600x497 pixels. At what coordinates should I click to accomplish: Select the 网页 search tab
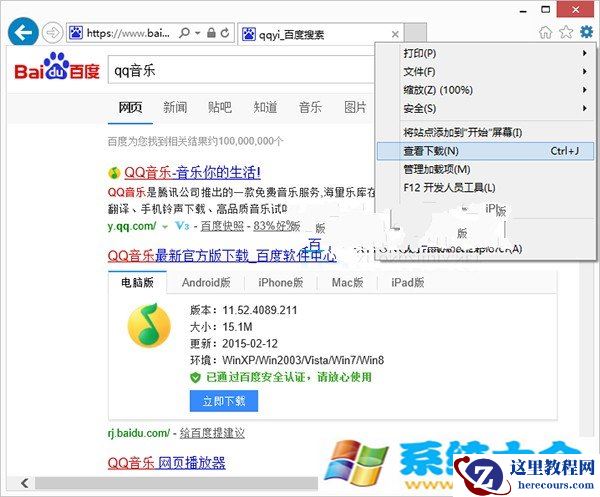pyautogui.click(x=130, y=107)
